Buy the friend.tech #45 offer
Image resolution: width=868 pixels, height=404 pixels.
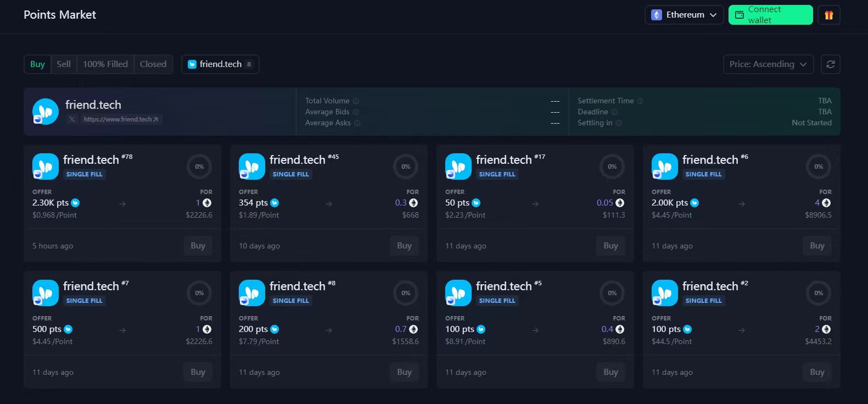[x=404, y=246]
